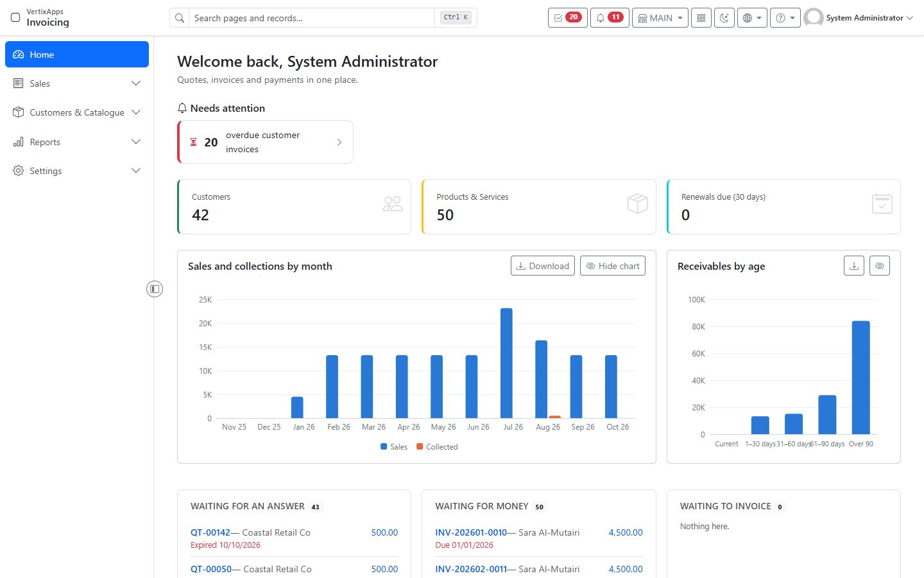The width and height of the screenshot is (924, 578).
Task: Click the 500.00 amount for QT-00142
Action: pos(384,532)
